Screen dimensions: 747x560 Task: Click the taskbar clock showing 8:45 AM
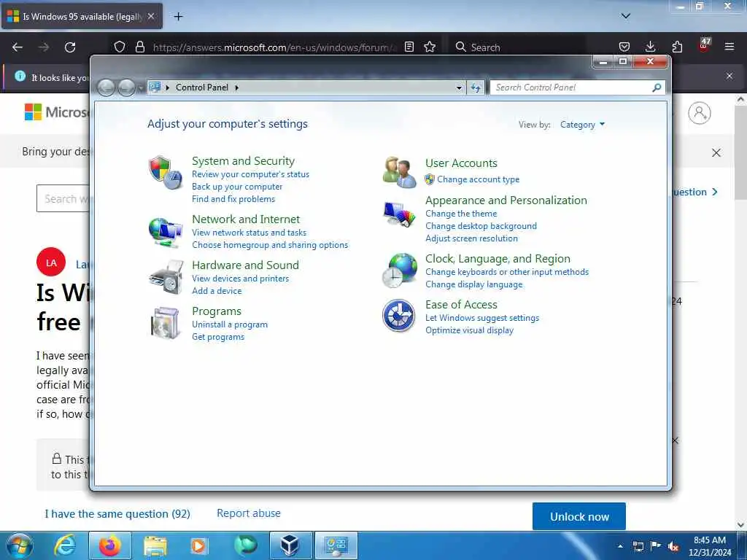coord(710,546)
